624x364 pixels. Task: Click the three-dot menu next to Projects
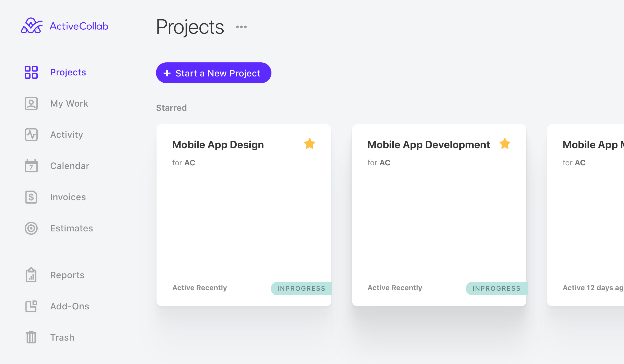(x=241, y=27)
